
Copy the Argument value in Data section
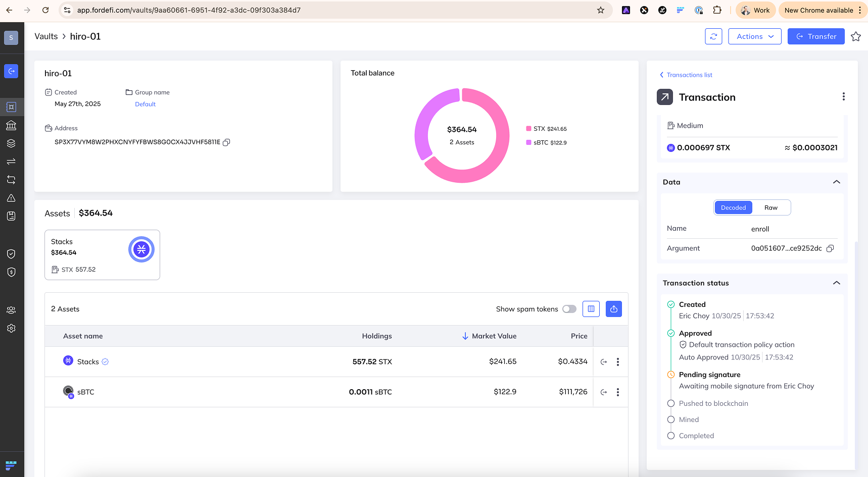pyautogui.click(x=830, y=248)
